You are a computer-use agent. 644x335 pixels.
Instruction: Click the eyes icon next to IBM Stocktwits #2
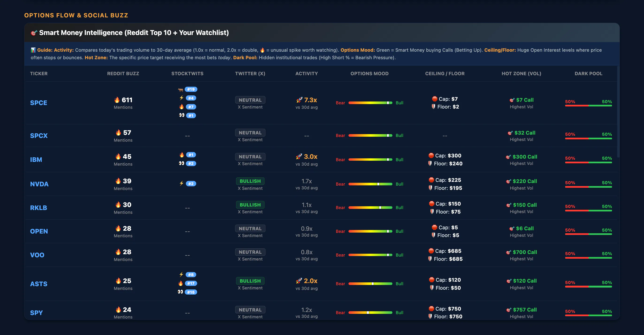(x=181, y=163)
